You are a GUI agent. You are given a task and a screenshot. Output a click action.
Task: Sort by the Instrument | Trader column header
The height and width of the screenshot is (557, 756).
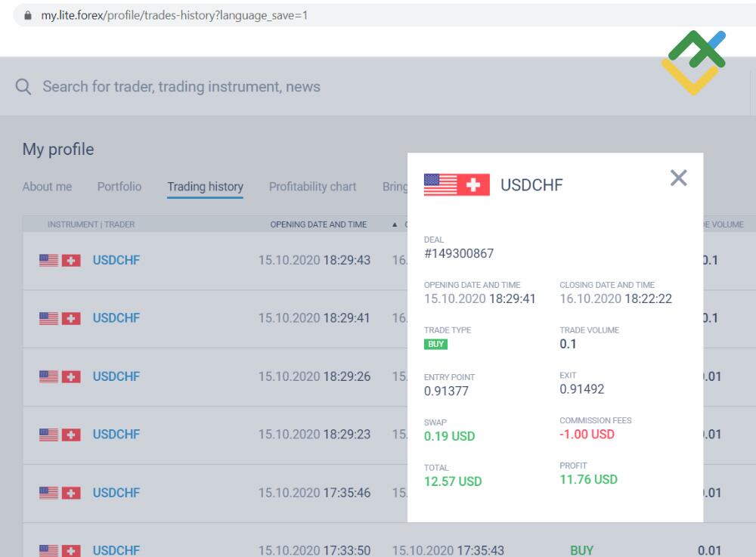click(91, 224)
